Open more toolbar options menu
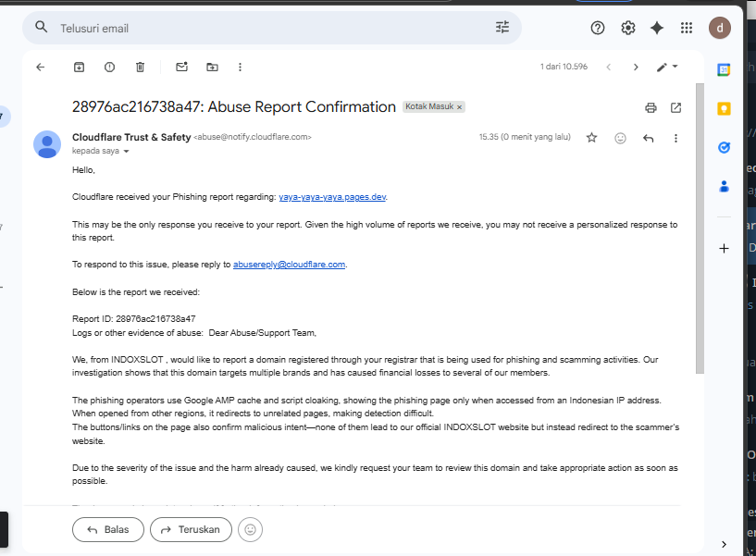Image resolution: width=756 pixels, height=556 pixels. (x=240, y=67)
